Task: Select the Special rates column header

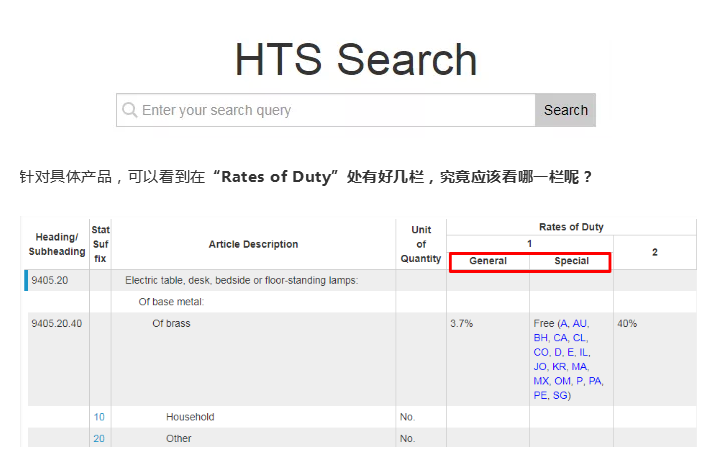Action: [x=571, y=261]
